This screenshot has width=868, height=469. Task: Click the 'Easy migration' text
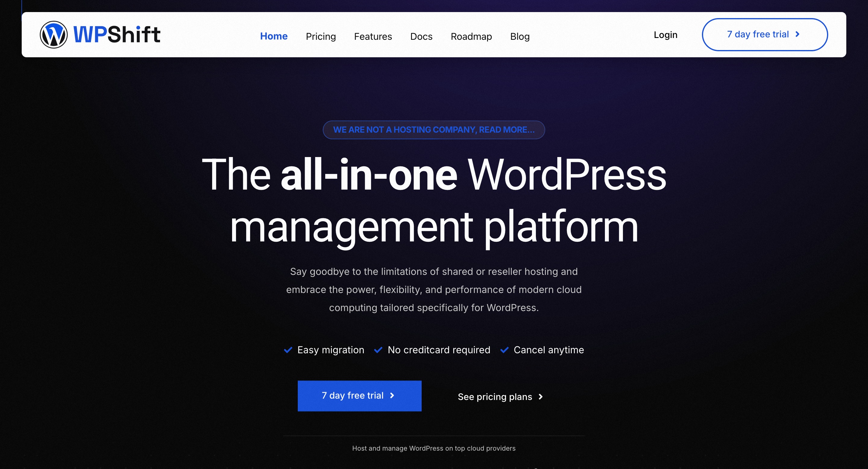pos(331,350)
